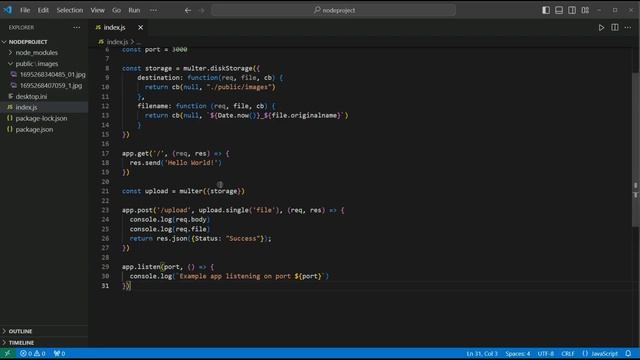Select the index.js editor tab
Screen dimensions: 640x360
(x=114, y=27)
